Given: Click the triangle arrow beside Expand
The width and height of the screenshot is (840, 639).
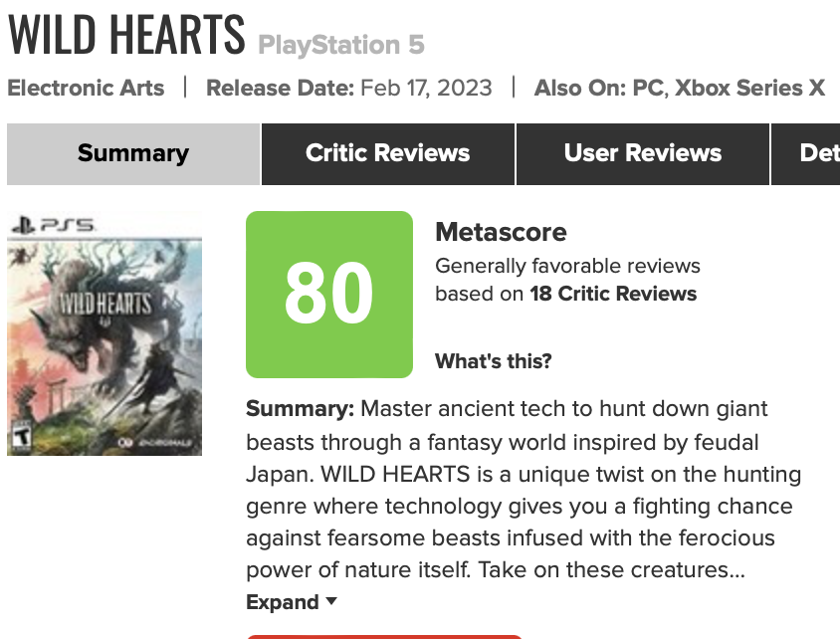Looking at the screenshot, I should (331, 601).
